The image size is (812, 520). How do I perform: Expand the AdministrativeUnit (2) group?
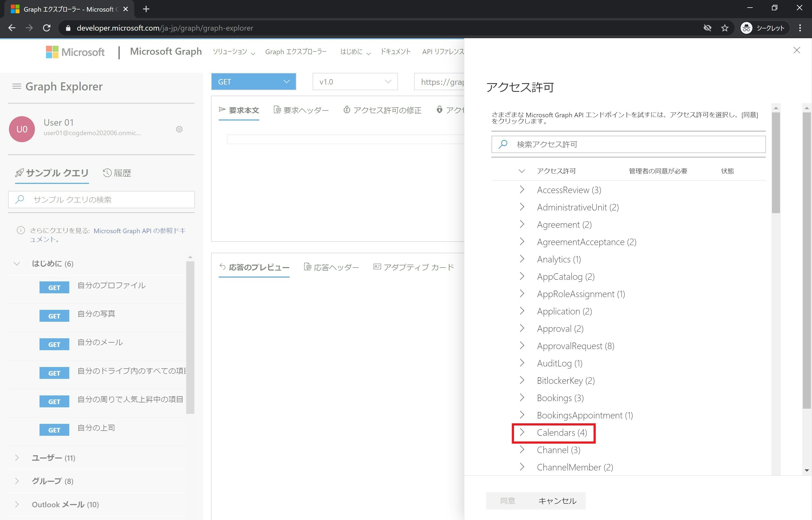click(522, 207)
